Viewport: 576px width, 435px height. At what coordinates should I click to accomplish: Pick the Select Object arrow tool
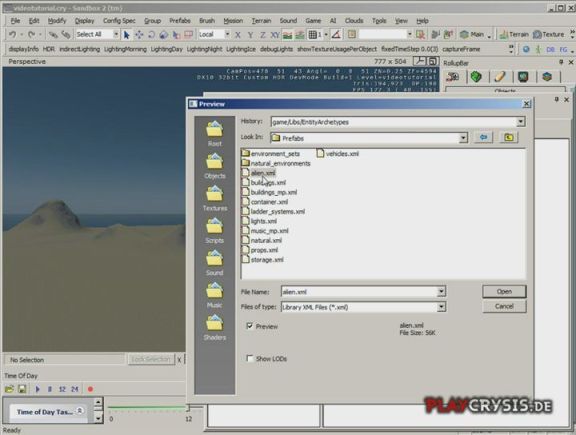click(127, 35)
